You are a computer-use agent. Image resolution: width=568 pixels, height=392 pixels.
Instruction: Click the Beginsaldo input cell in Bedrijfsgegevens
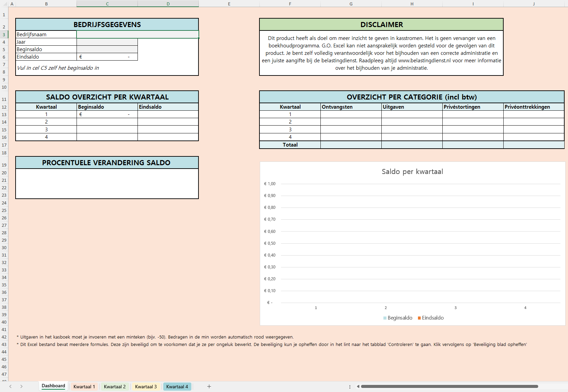click(x=107, y=49)
